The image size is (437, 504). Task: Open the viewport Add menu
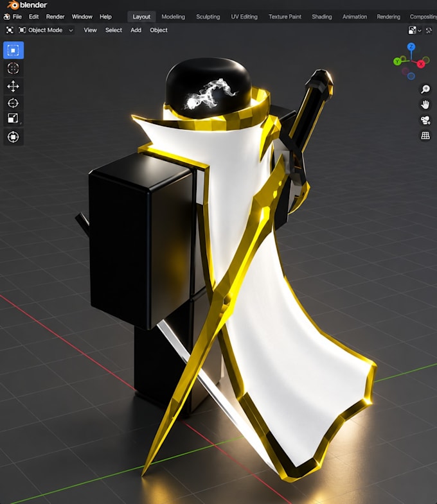[136, 30]
